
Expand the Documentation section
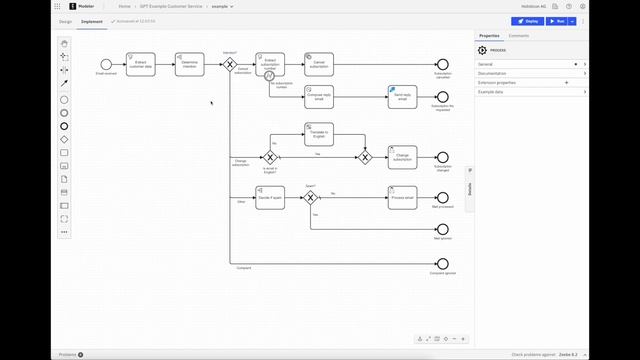point(531,73)
